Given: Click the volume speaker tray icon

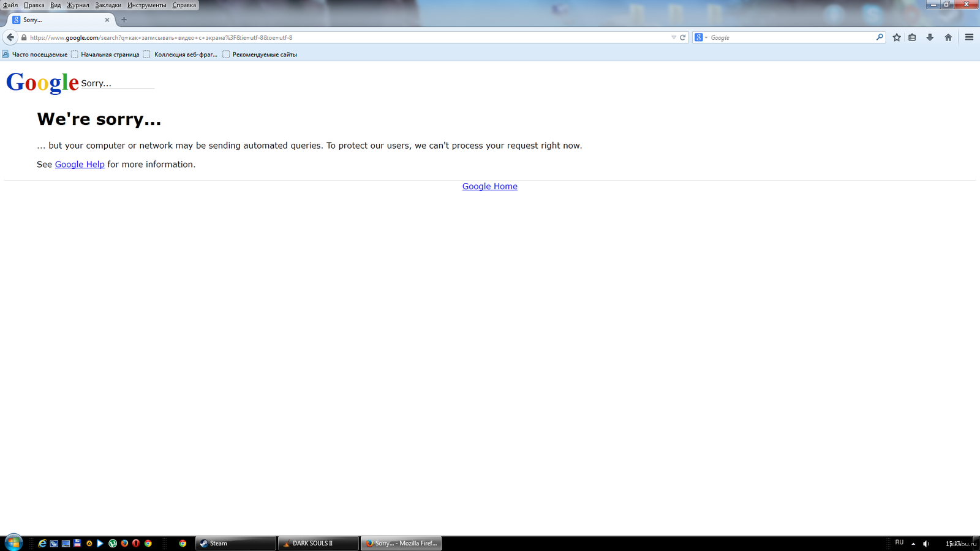Looking at the screenshot, I should (926, 544).
